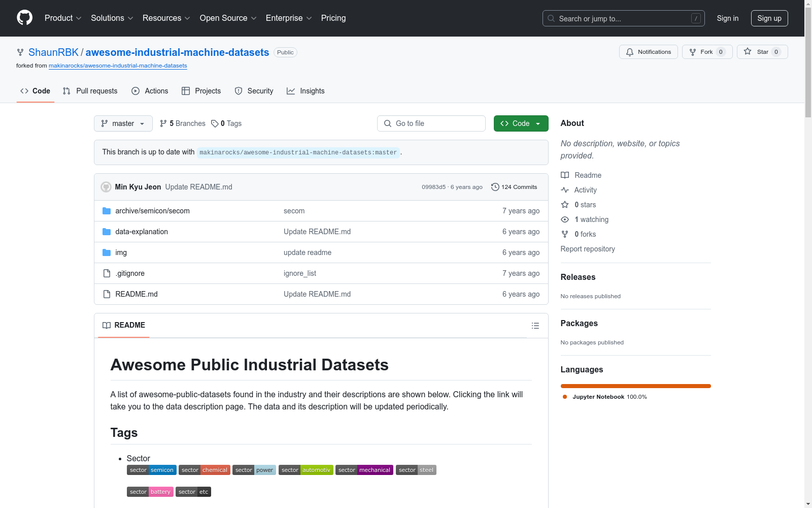This screenshot has height=508, width=812.
Task: Click the sector etc badge
Action: 193,492
